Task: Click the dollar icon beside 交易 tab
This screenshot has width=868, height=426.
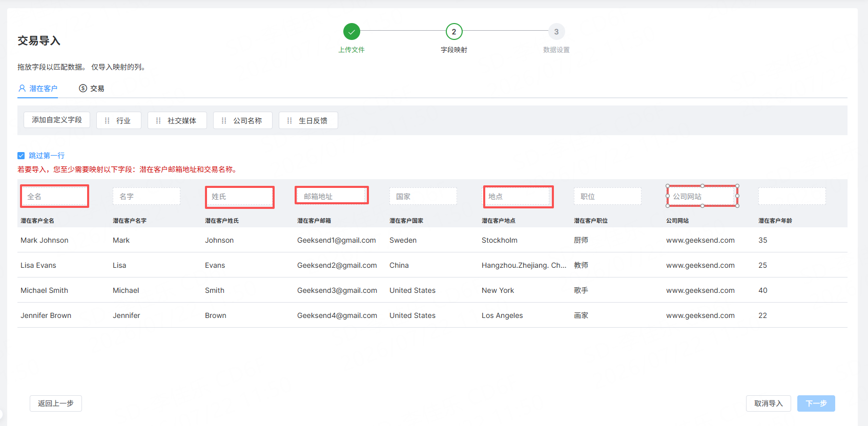Action: pos(83,88)
